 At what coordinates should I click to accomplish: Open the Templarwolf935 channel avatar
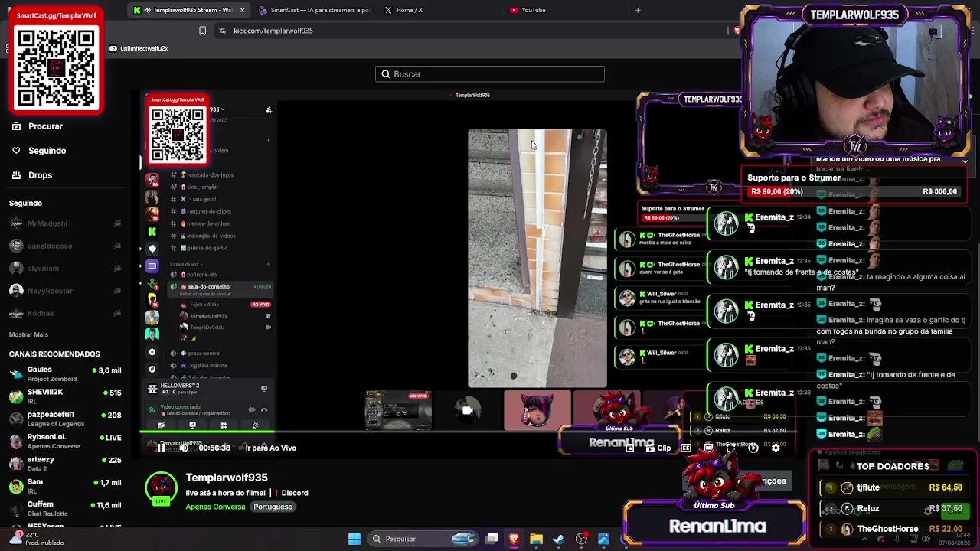click(161, 489)
